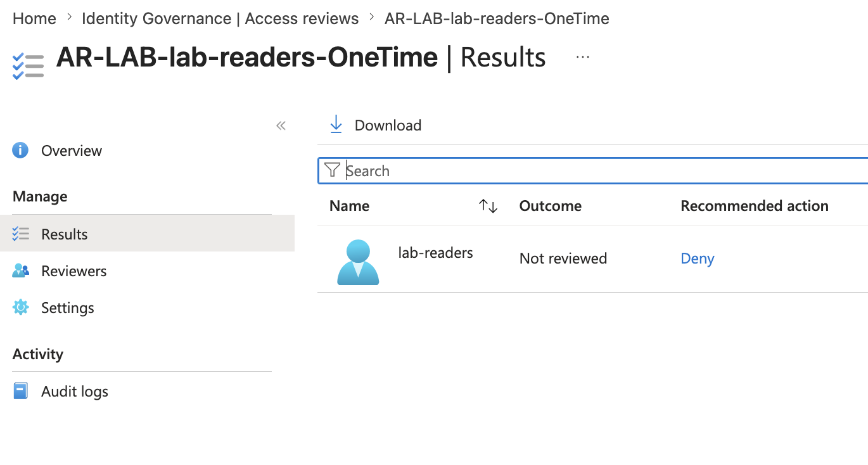
Task: Sort the list by Name column arrows
Action: click(488, 206)
